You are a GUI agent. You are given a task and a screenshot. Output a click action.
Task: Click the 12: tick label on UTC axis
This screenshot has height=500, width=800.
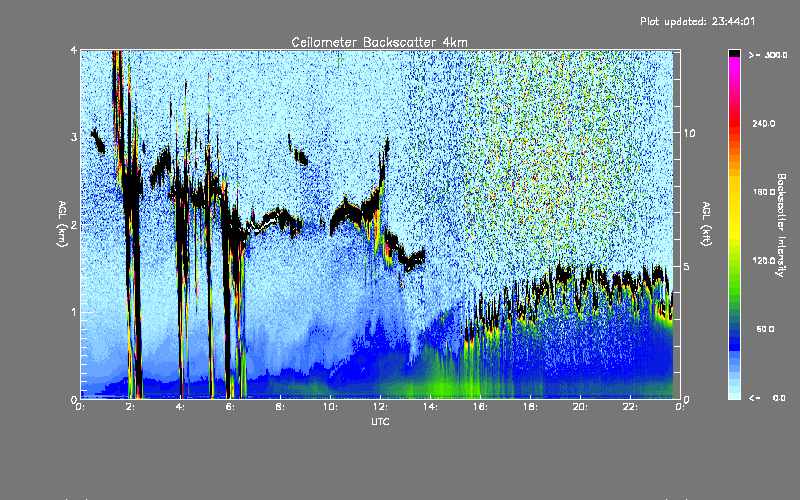tap(380, 407)
